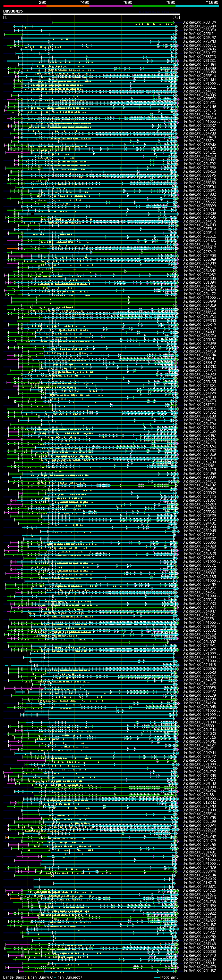Click the red 20% identity legend segment

click(25, 7)
